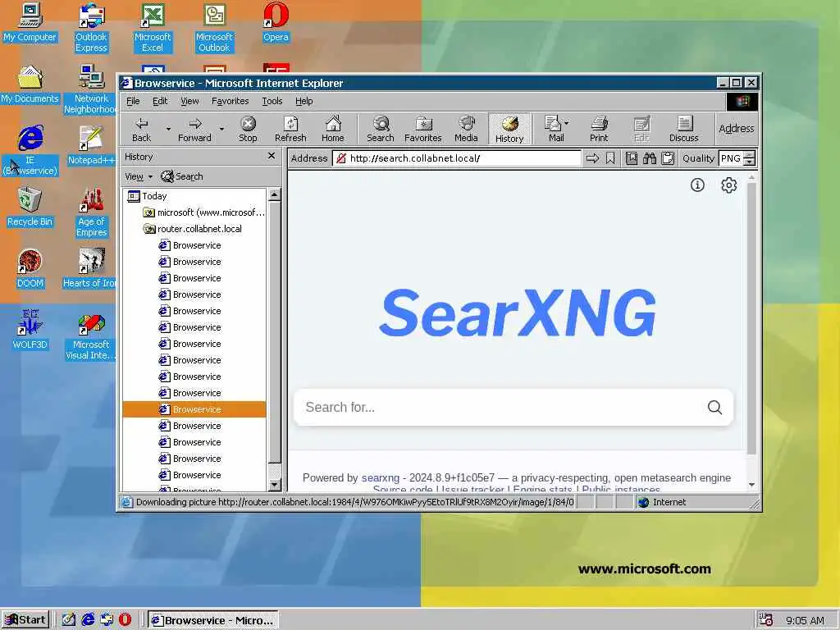840x630 pixels.
Task: Open the Tools menu
Action: [x=272, y=101]
